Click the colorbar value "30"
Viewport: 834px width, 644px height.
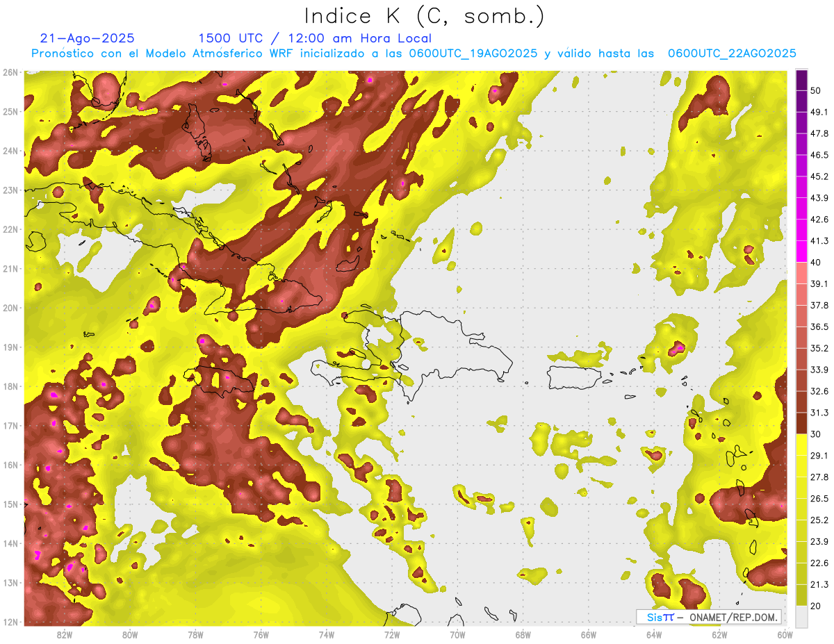coord(816,434)
